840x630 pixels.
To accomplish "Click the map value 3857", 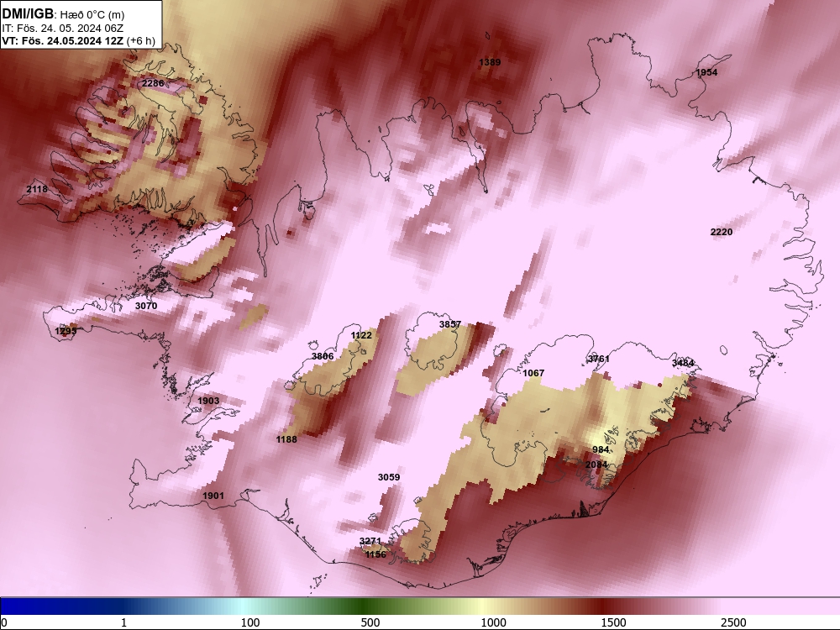I will 450,324.
